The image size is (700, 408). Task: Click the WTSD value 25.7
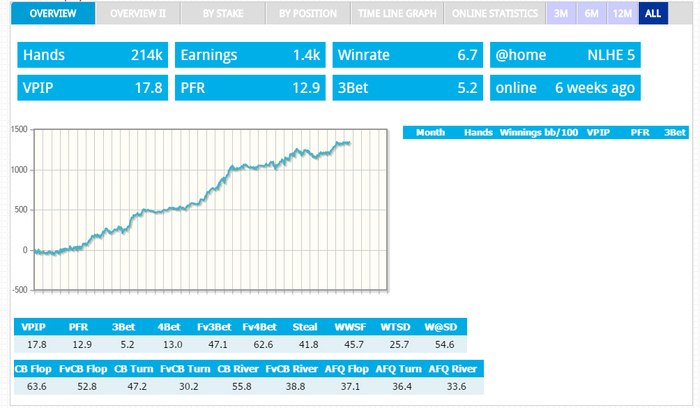click(399, 345)
